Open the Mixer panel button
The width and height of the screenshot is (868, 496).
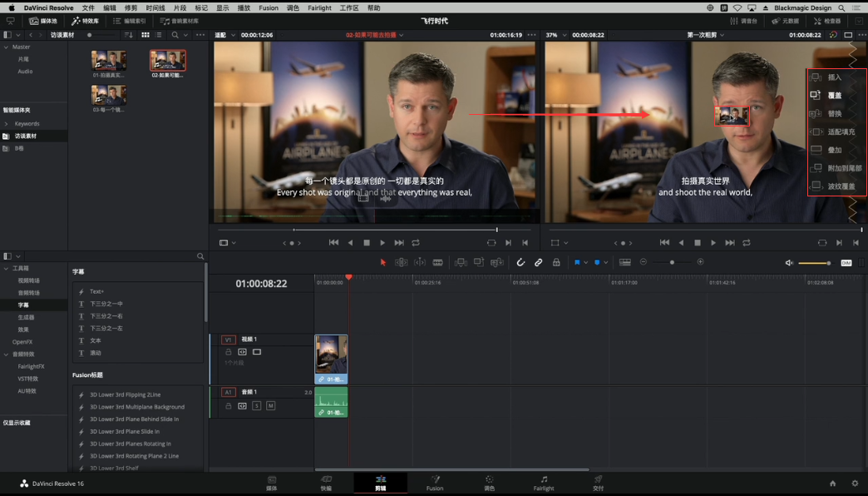[x=743, y=21]
